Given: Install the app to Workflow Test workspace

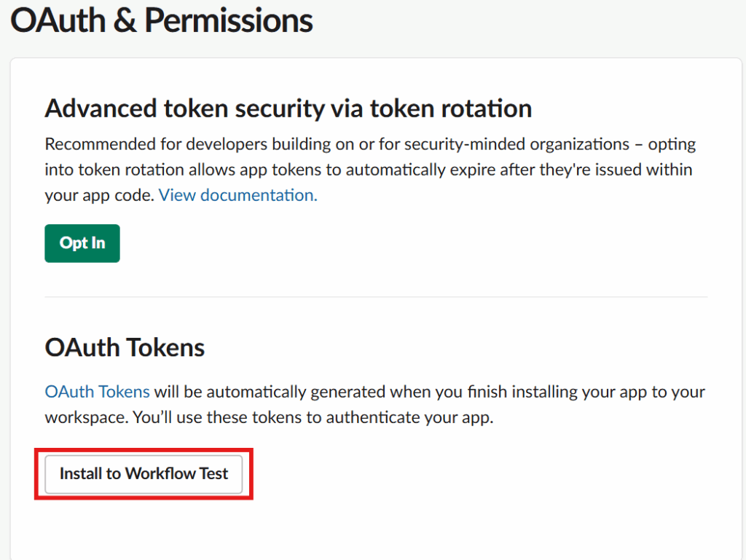Looking at the screenshot, I should 144,474.
